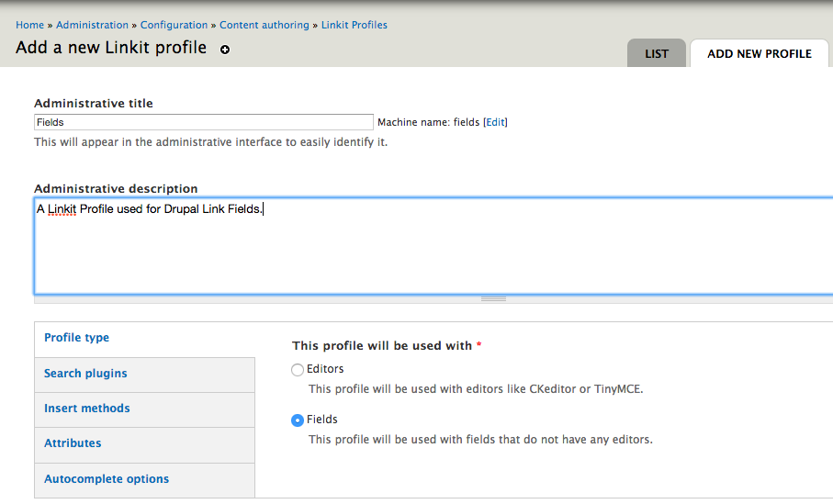Switch to the Attributes vertical tab
This screenshot has width=833, height=504.
pyautogui.click(x=73, y=443)
